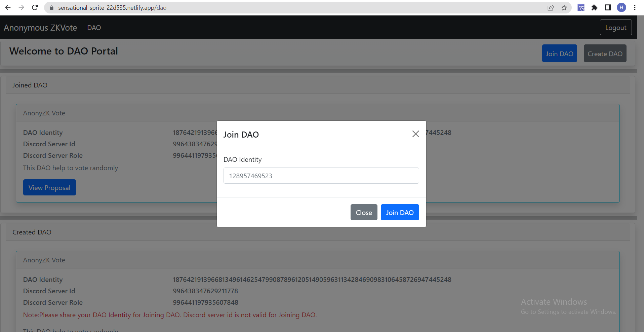The width and height of the screenshot is (644, 332).
Task: Click AnonyZK Vote title in Created DAO card
Action: (x=44, y=260)
